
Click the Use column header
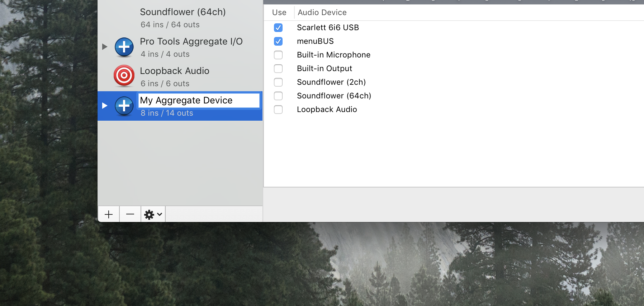(x=279, y=13)
